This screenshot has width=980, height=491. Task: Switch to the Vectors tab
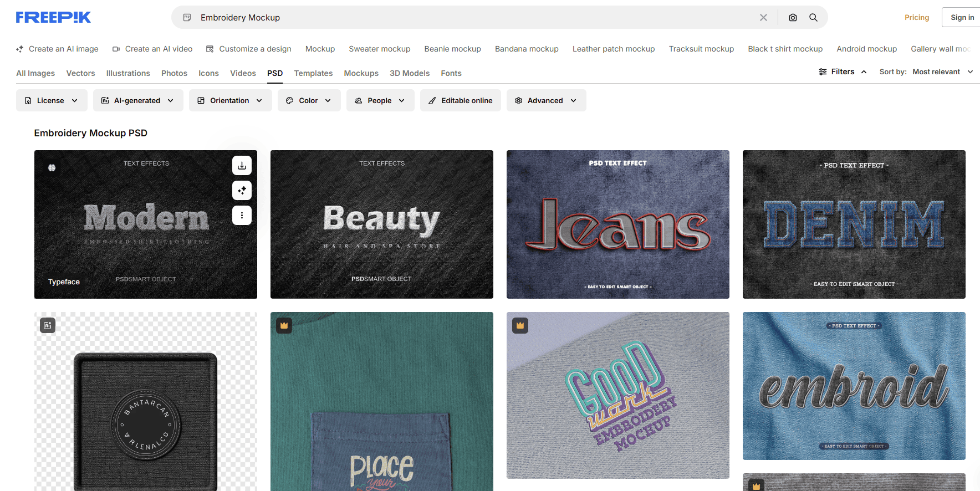[x=80, y=73]
